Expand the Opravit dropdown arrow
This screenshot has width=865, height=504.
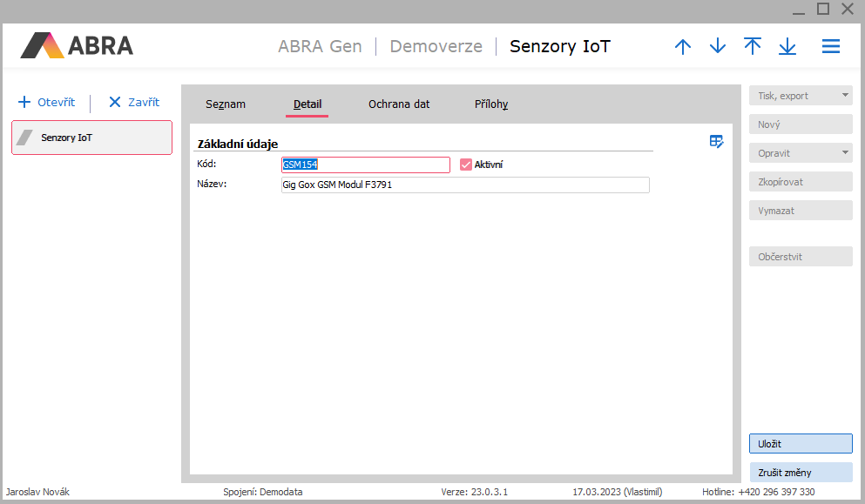844,153
